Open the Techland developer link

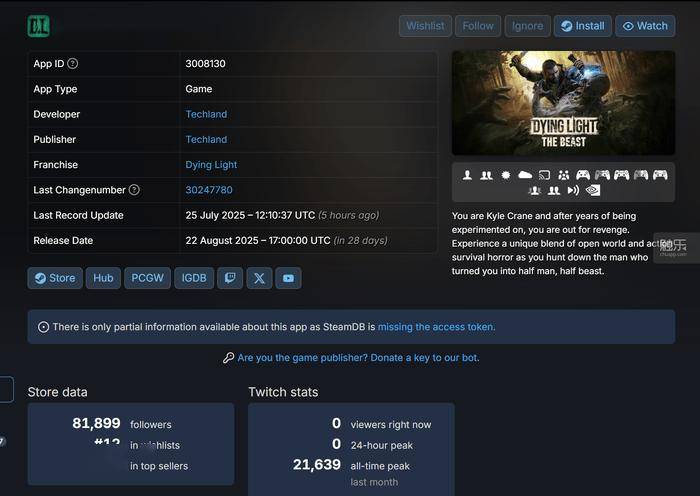tap(206, 114)
